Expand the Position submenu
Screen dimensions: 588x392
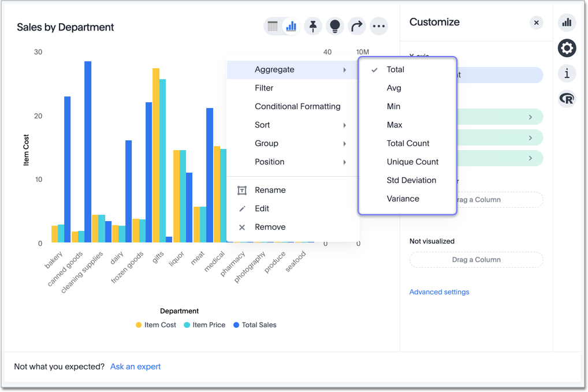point(270,162)
